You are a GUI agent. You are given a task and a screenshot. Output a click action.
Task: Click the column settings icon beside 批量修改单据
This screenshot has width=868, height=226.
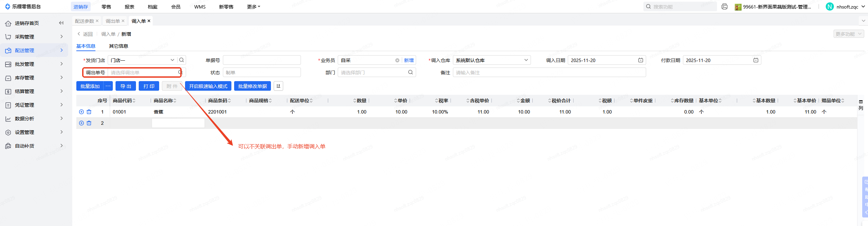pos(278,86)
